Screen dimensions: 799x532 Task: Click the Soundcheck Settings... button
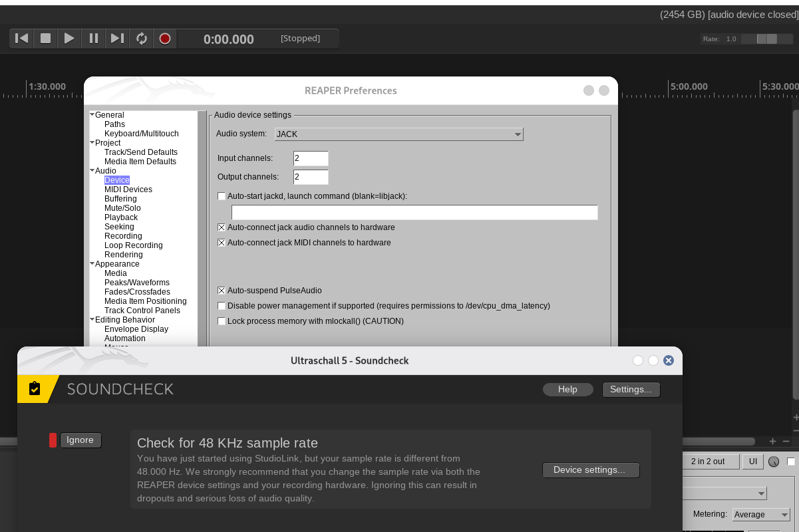coord(631,390)
